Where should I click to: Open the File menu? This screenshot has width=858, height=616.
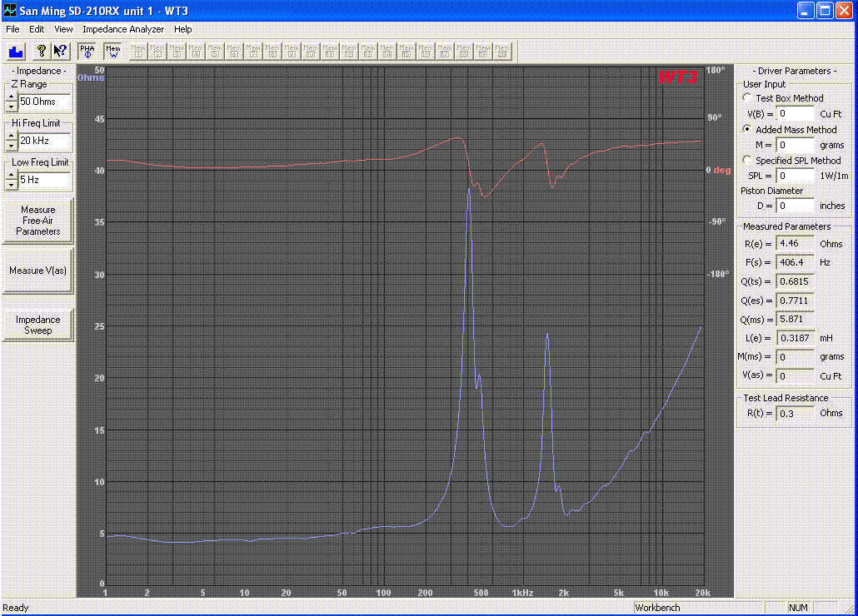[12, 29]
